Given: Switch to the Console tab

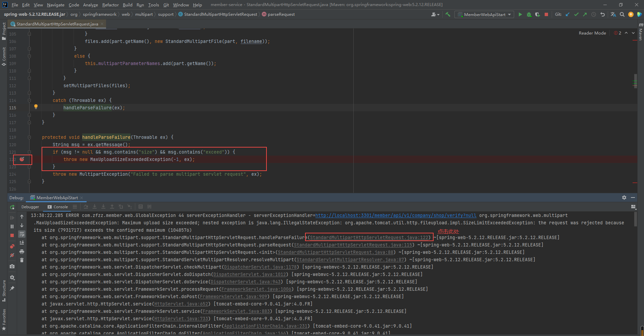Looking at the screenshot, I should click(60, 207).
